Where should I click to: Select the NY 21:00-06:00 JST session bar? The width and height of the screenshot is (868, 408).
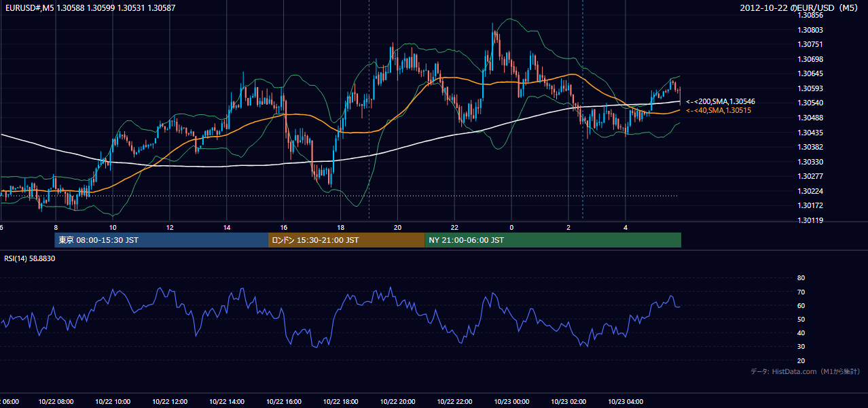(x=553, y=240)
